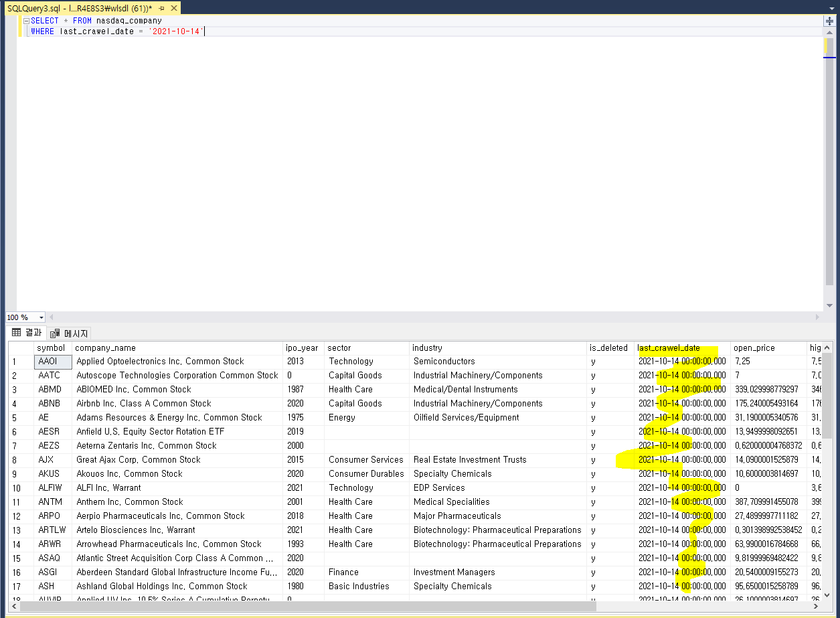Collapse the SELECT statement outline

tap(26, 21)
